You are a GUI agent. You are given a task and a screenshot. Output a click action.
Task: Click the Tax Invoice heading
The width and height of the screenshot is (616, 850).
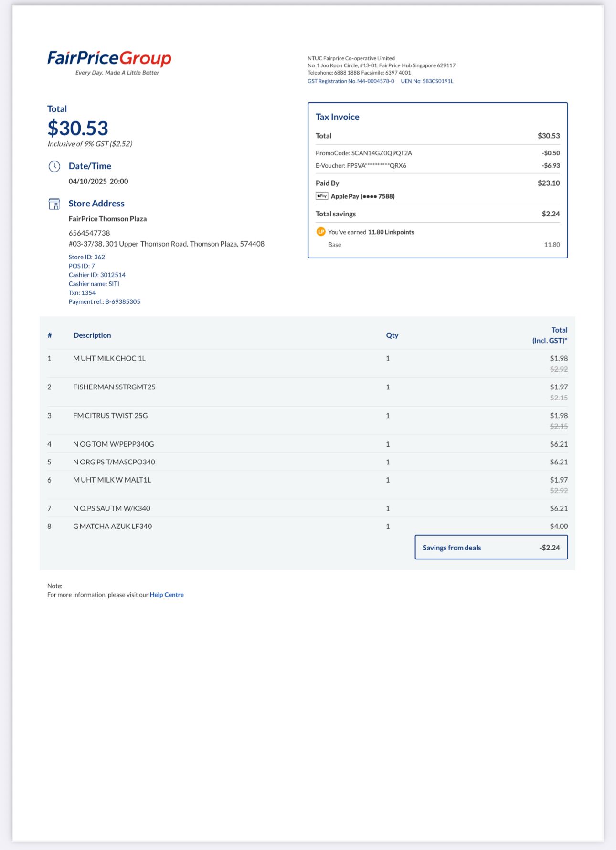coord(338,117)
